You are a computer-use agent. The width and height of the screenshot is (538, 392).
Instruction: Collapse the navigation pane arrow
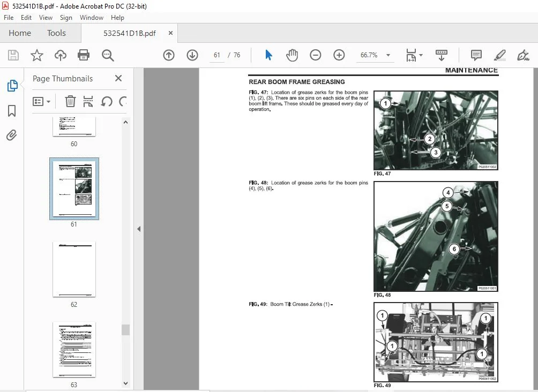[x=139, y=229]
